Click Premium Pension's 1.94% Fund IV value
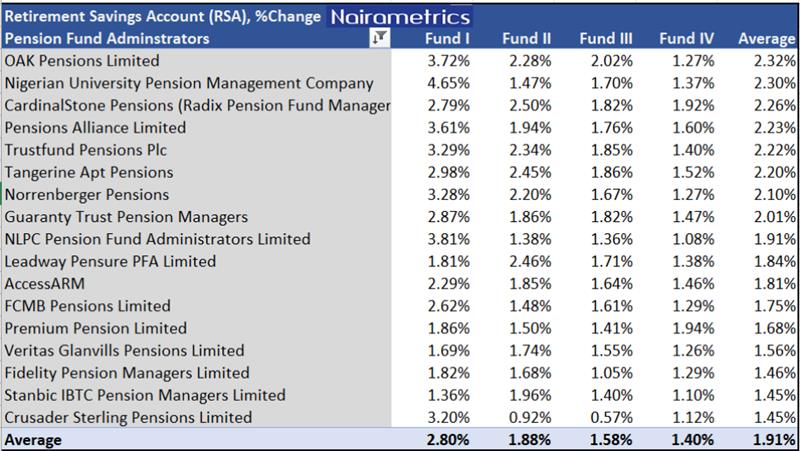This screenshot has width=800, height=451. [685, 328]
